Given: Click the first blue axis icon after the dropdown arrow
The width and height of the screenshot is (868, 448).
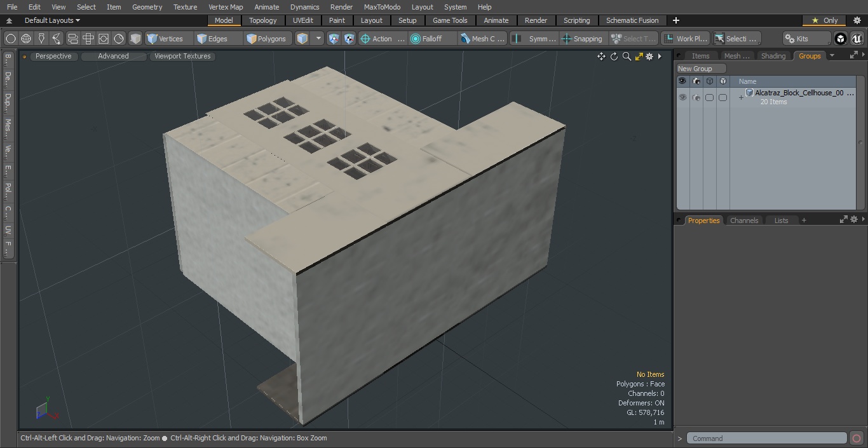Looking at the screenshot, I should pyautogui.click(x=334, y=39).
